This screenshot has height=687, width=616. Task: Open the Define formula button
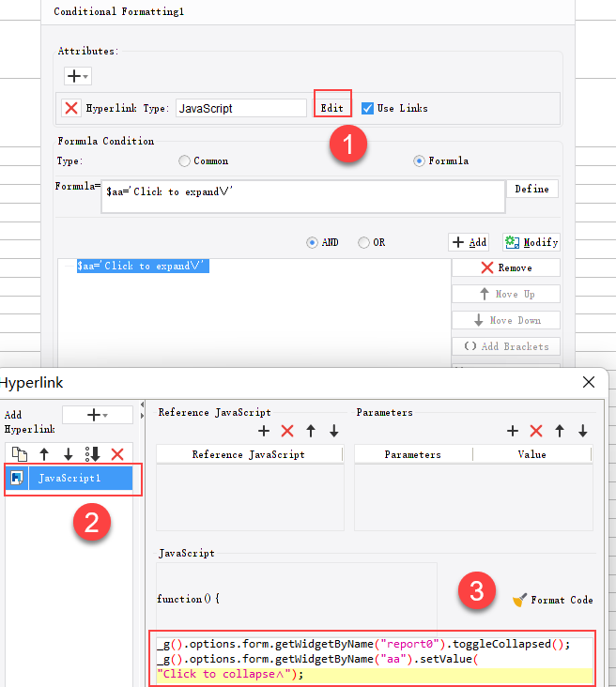531,189
